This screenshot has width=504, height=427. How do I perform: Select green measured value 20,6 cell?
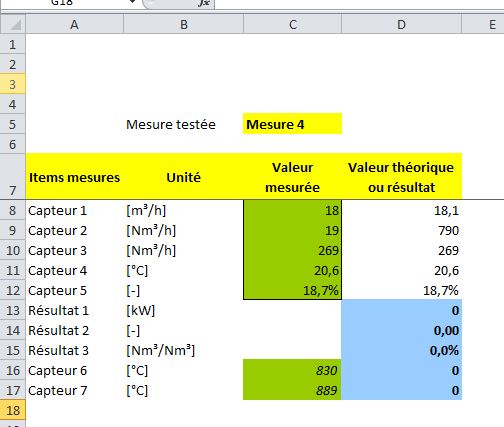point(292,270)
